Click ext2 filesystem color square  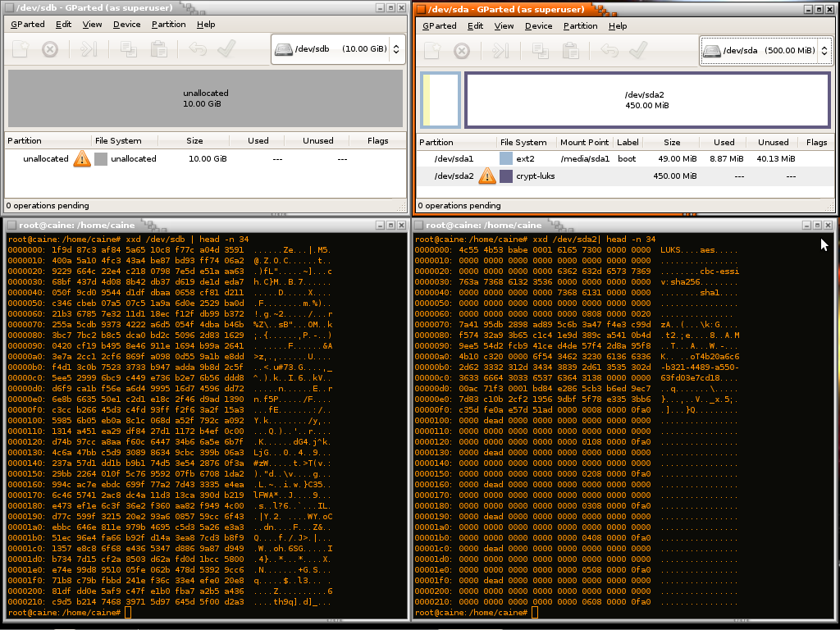point(505,158)
